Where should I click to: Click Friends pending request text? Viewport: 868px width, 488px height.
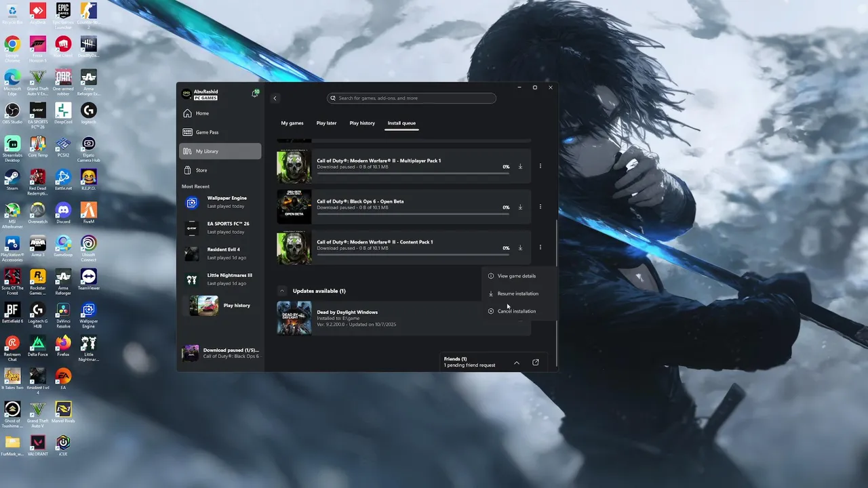(469, 365)
